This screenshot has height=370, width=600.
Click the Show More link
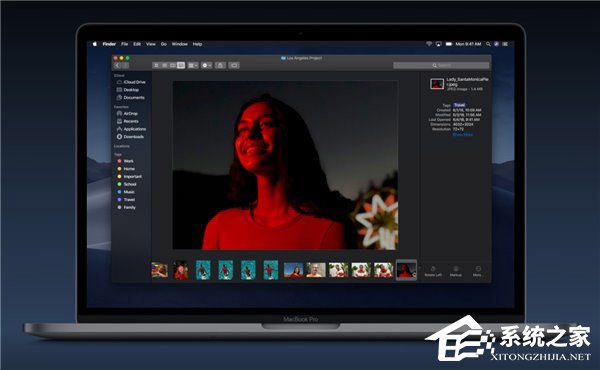[x=463, y=135]
